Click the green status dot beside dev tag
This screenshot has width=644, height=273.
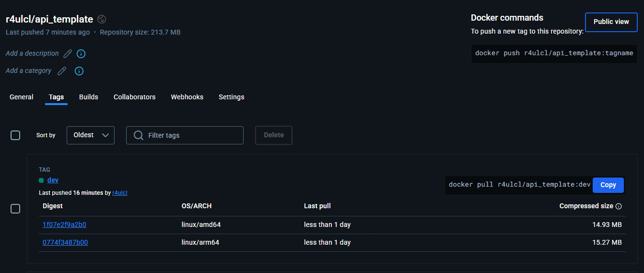pos(41,180)
